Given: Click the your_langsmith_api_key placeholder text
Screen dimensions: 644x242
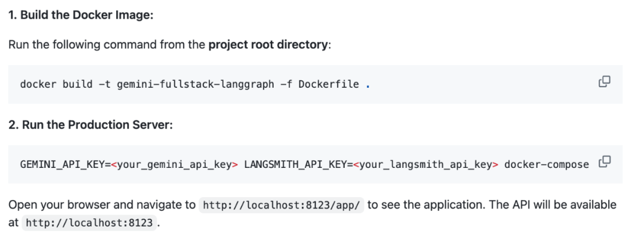Looking at the screenshot, I should [426, 165].
